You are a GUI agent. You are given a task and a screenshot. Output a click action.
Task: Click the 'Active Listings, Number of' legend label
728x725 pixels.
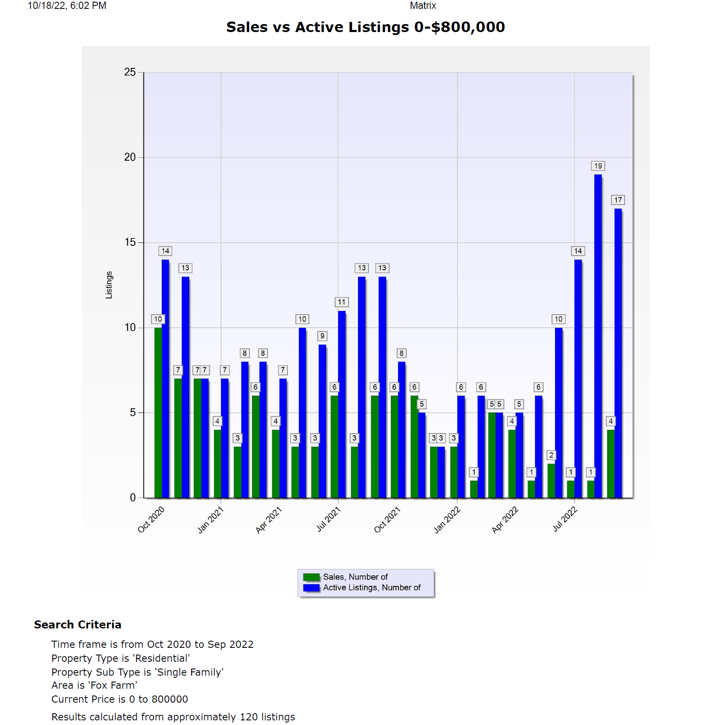coord(372,588)
